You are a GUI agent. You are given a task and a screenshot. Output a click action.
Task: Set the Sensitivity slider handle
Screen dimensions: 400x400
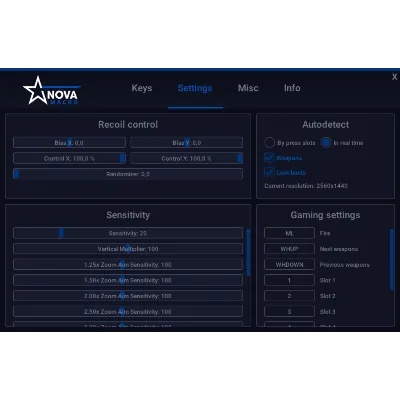coord(61,233)
